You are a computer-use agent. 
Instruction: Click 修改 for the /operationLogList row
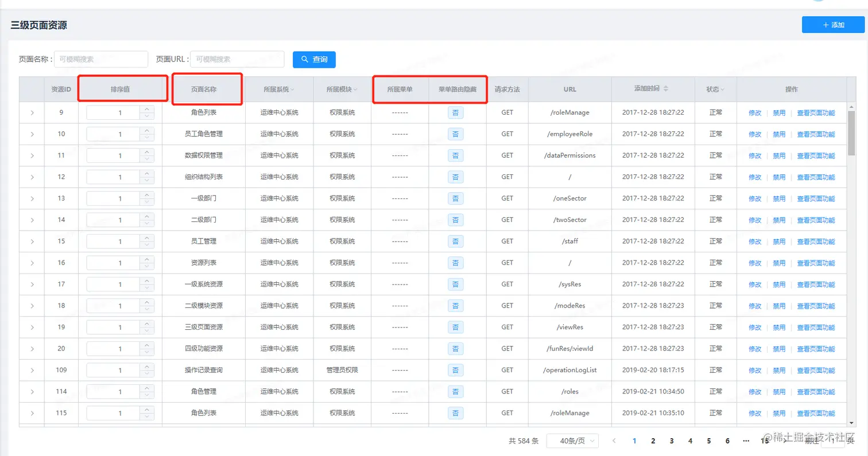coord(755,371)
